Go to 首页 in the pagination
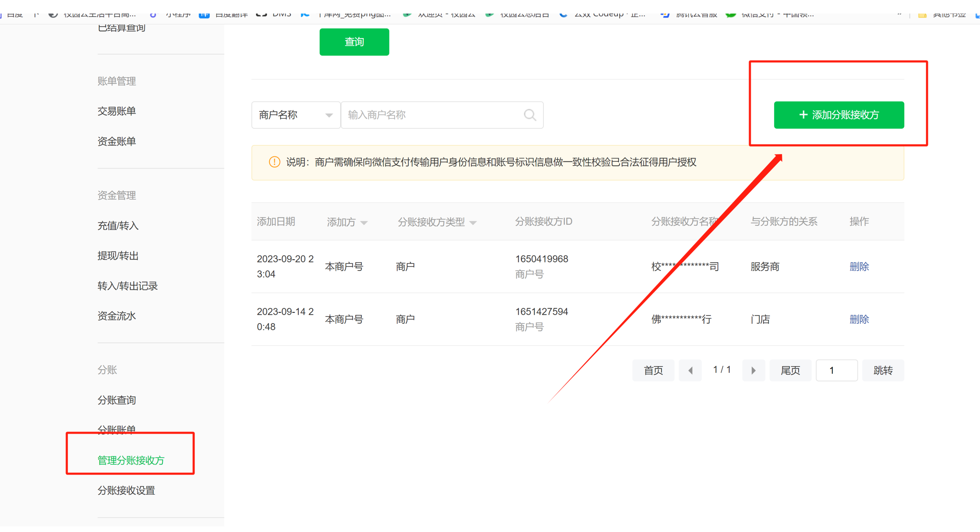 [653, 371]
